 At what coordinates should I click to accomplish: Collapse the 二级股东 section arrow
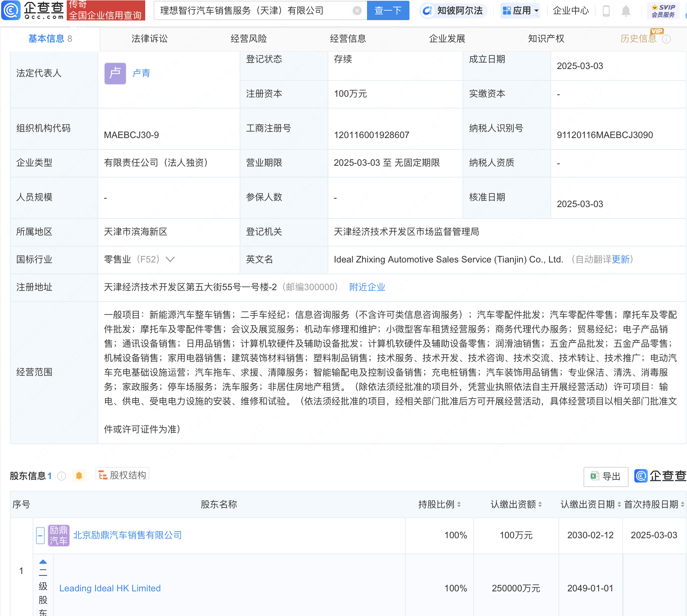43,562
